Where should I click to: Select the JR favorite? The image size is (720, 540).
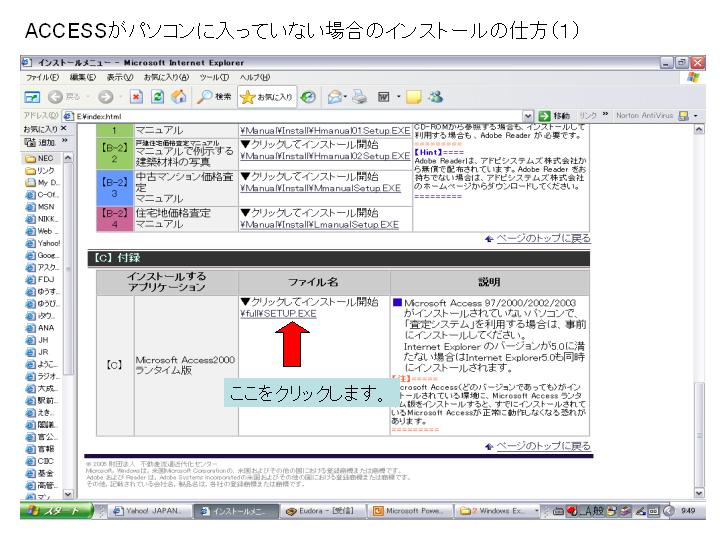pos(37,352)
